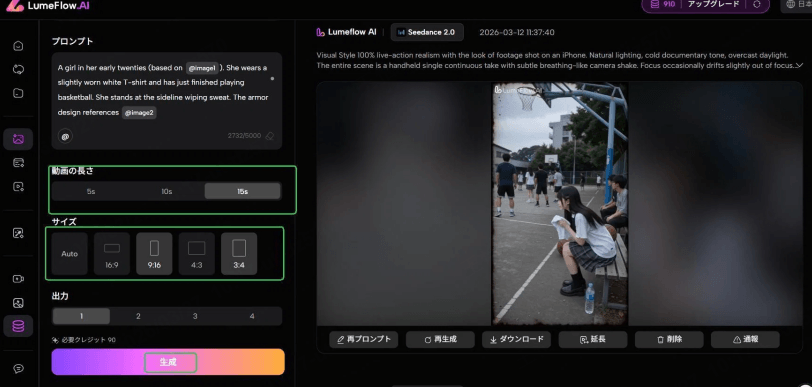Screen dimensions: 812x387
Task: Click the 生成 generate button
Action: coord(168,362)
